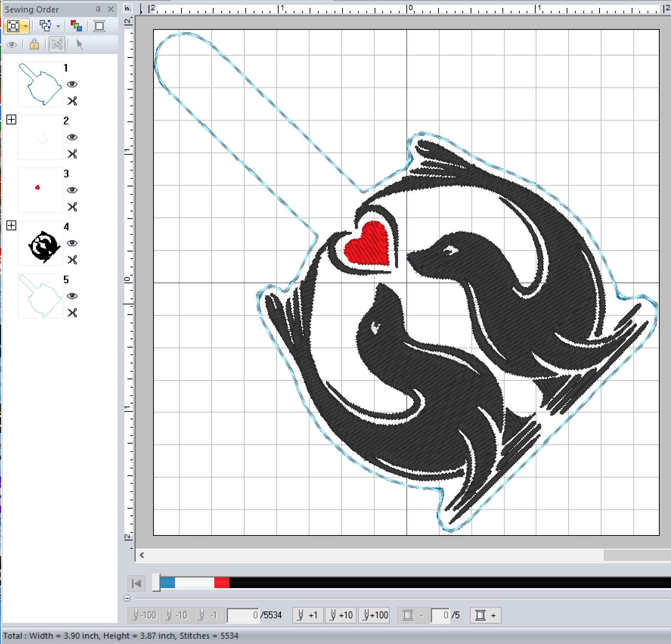Click the thread spool icon in Sewing Order toolbar
The height and width of the screenshot is (644, 671).
pos(99,26)
